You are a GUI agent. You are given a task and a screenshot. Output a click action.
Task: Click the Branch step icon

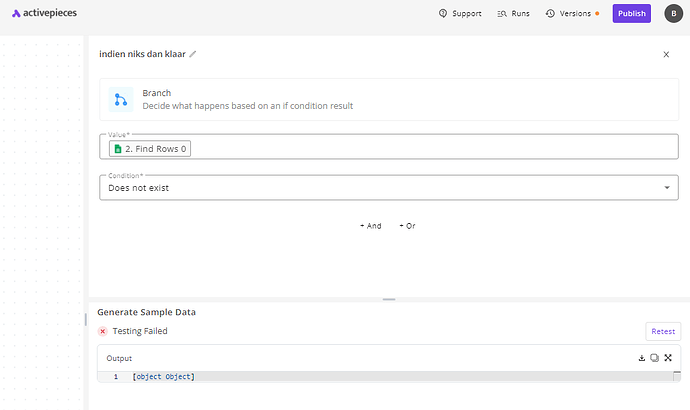click(x=121, y=99)
